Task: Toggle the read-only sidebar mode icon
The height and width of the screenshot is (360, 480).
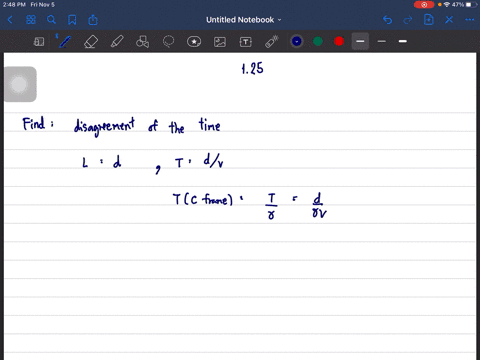Action: 39,42
